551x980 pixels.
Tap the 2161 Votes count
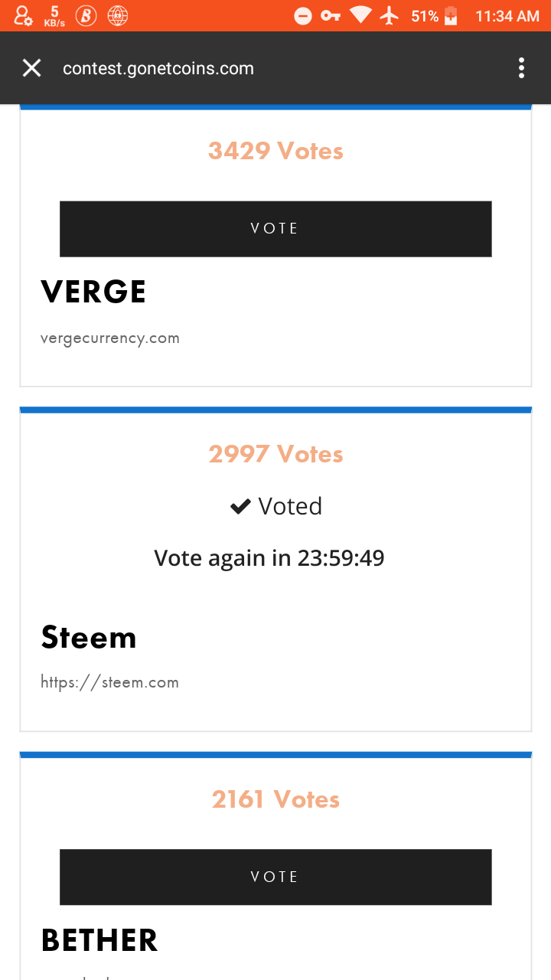(275, 799)
